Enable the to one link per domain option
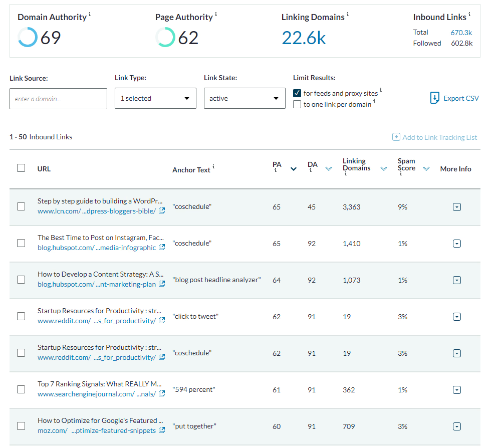The image size is (497, 448). click(x=298, y=104)
